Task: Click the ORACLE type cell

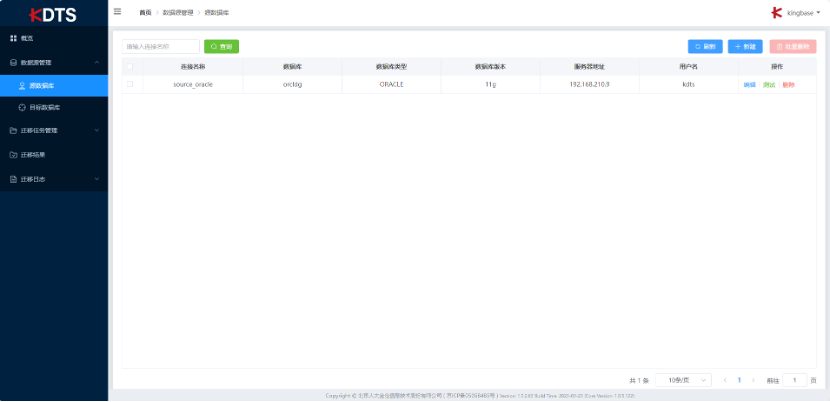Action: click(x=391, y=84)
